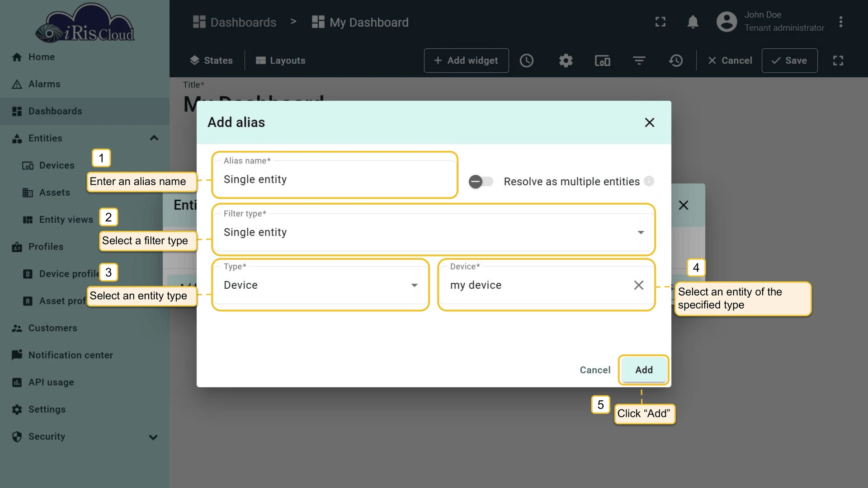Image resolution: width=868 pixels, height=488 pixels.
Task: Click the iRisCloud logo
Action: coord(85,23)
